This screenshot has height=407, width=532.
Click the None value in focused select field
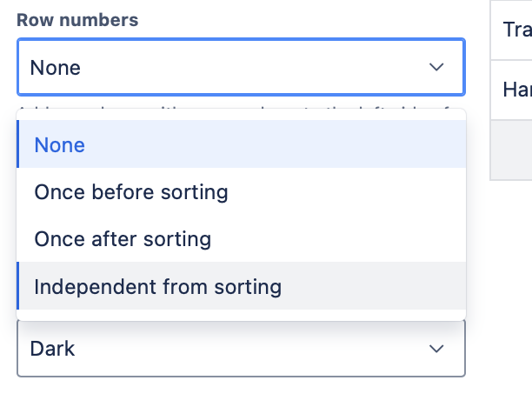point(56,67)
